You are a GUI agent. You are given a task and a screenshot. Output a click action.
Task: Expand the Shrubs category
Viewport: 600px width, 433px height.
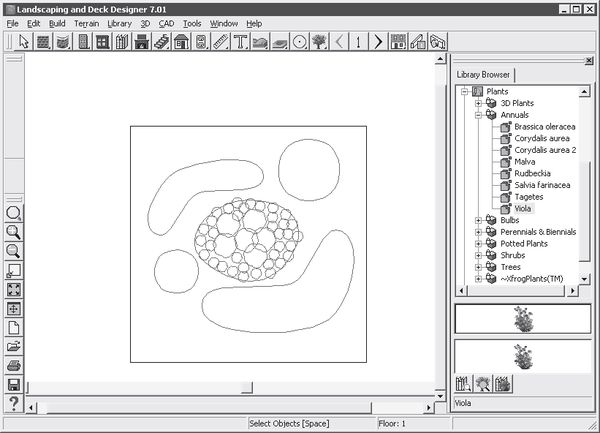(479, 255)
